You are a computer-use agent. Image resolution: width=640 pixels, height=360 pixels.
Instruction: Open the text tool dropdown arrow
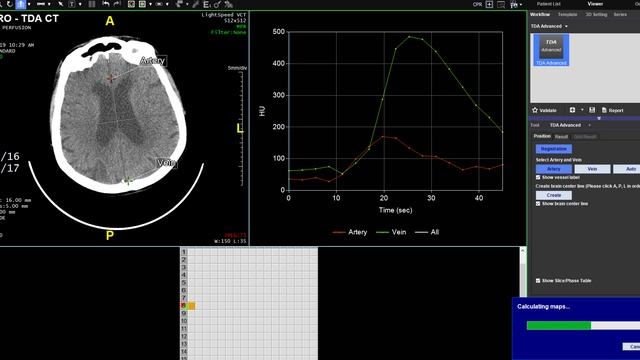(x=80, y=4)
